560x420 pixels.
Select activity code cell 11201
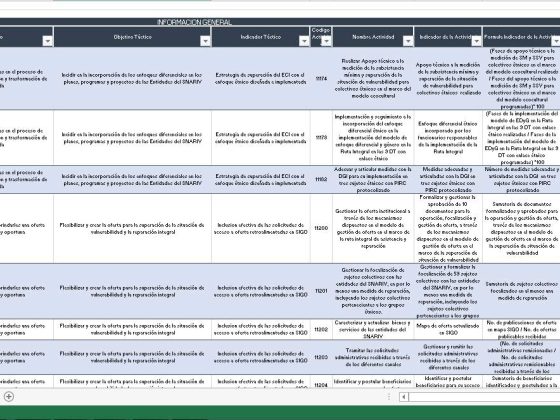point(321,291)
